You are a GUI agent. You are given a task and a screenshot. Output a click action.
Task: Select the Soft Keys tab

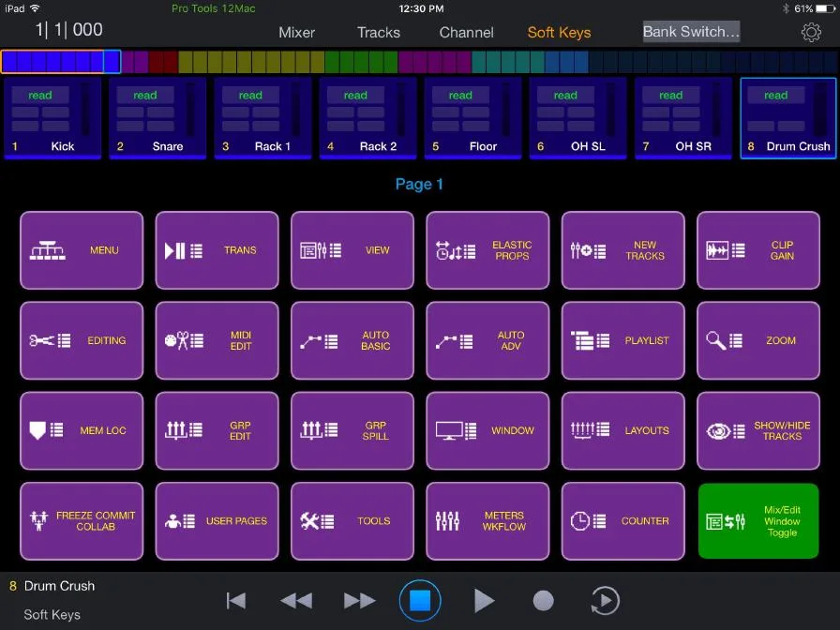point(560,32)
